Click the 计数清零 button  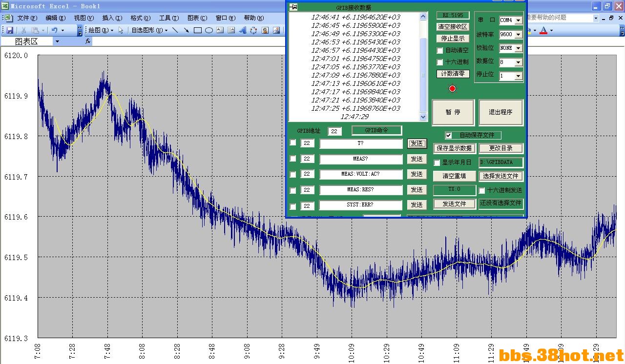(453, 74)
